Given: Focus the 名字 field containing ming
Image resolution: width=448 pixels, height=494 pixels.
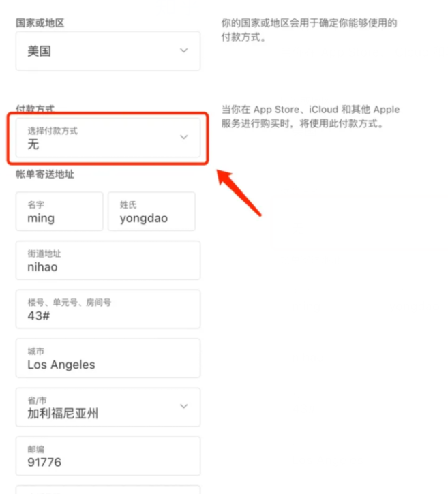Looking at the screenshot, I should (59, 211).
